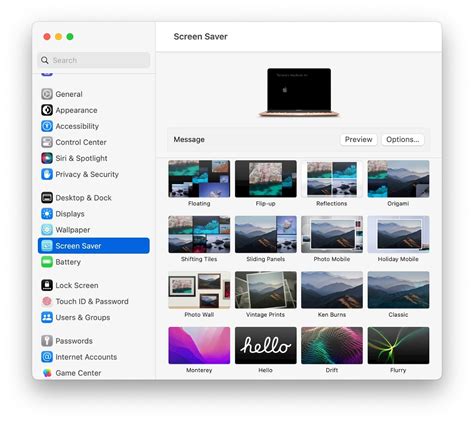Screen dimensions: 474x422
Task: Choose the Monterey screen saver
Action: pyautogui.click(x=199, y=345)
